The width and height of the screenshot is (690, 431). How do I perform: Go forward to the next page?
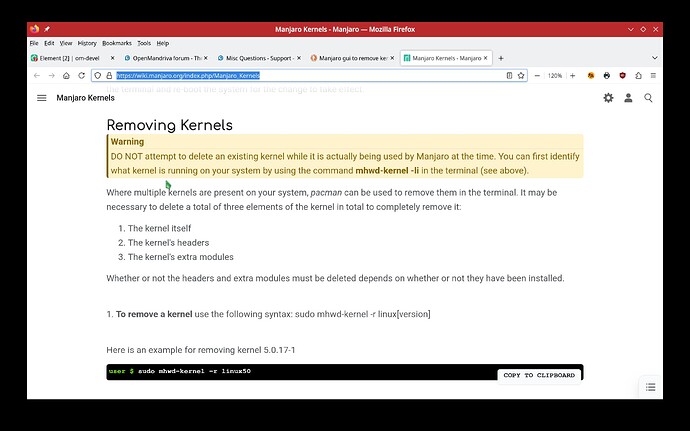tap(51, 76)
